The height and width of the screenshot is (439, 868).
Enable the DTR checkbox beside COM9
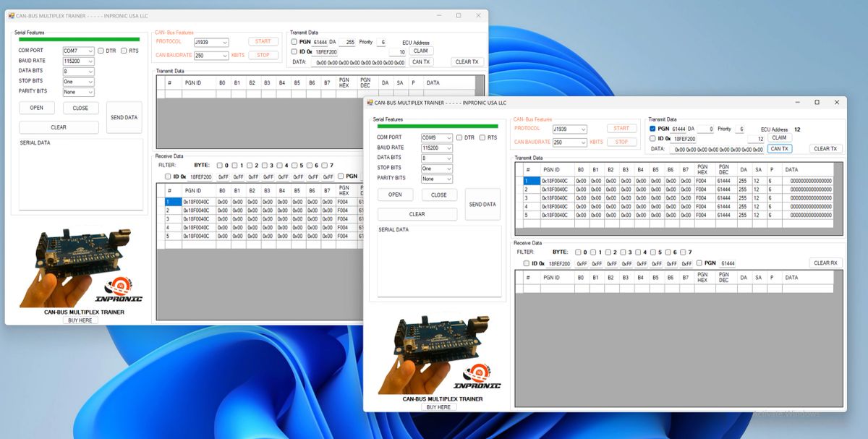[x=459, y=137]
